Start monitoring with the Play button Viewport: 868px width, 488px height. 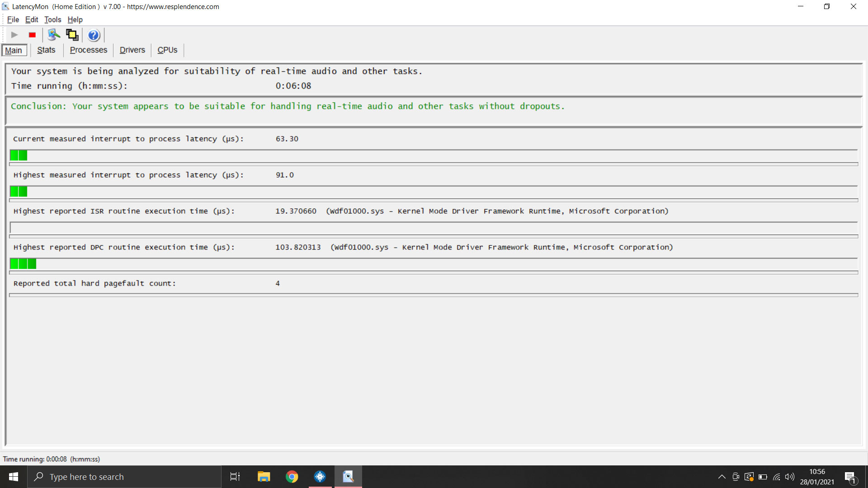[14, 35]
